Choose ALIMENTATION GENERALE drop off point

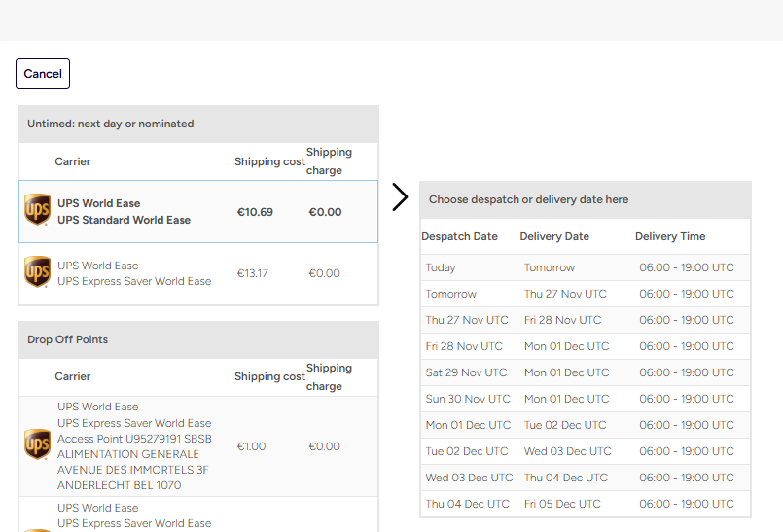point(198,446)
